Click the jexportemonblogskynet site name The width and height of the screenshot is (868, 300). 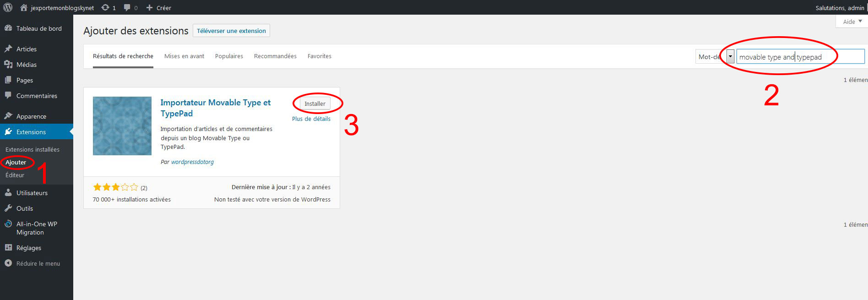(x=63, y=8)
